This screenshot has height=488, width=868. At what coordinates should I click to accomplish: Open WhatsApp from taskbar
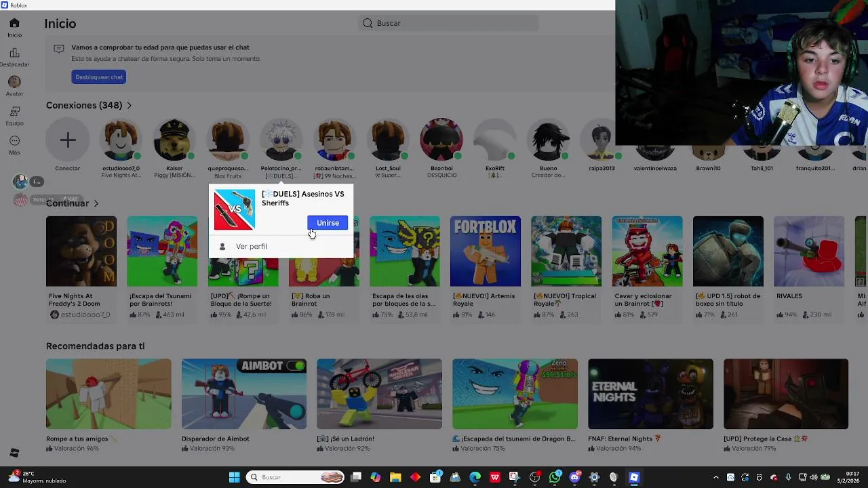tap(555, 477)
